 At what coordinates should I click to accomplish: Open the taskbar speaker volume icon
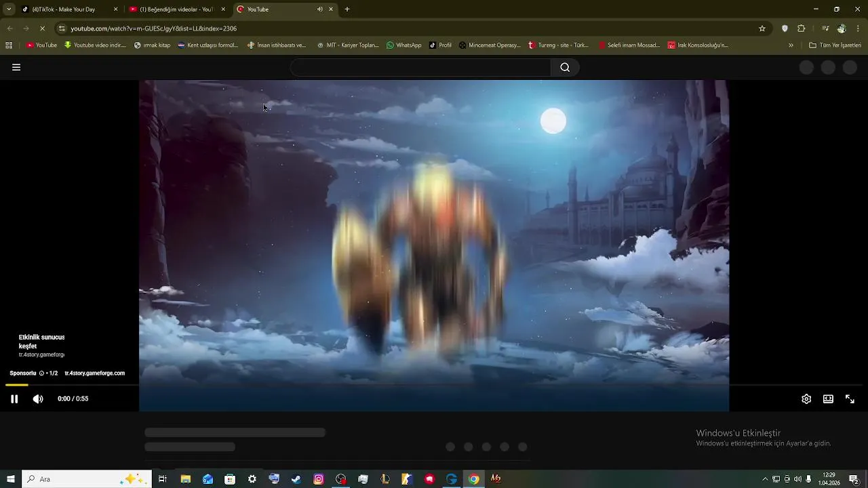point(797,479)
